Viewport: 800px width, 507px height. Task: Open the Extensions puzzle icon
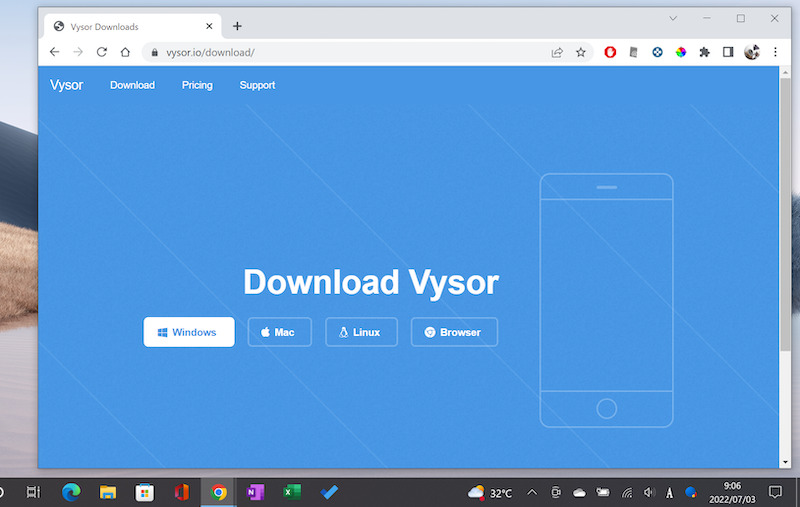click(704, 52)
